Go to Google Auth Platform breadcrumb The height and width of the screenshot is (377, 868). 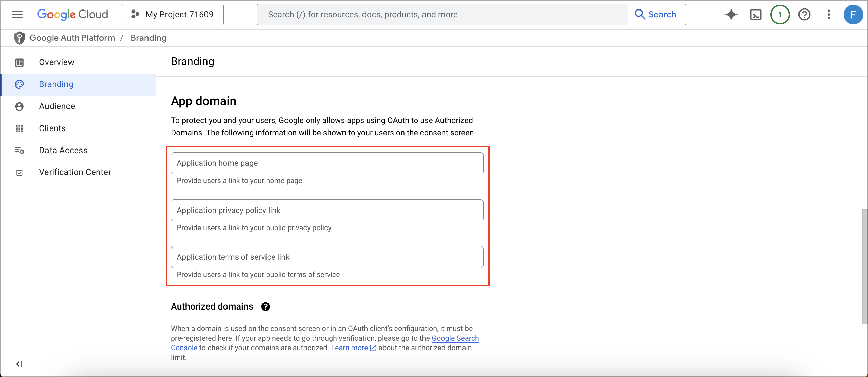[x=72, y=38]
